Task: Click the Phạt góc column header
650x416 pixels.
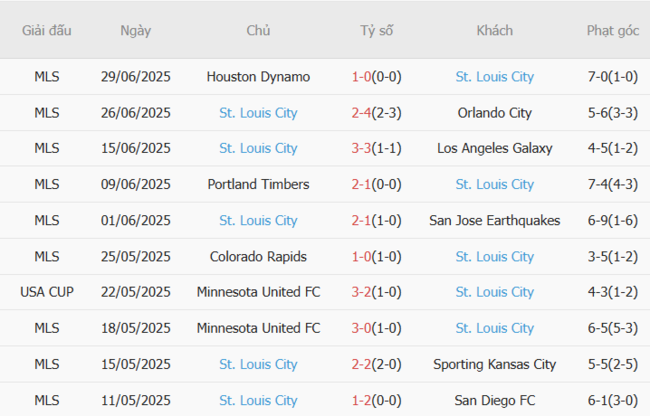Action: point(613,30)
